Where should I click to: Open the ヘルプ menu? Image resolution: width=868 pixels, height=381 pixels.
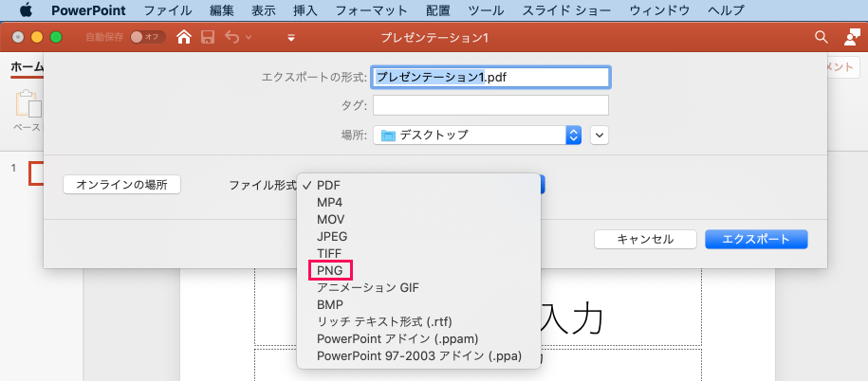click(726, 10)
